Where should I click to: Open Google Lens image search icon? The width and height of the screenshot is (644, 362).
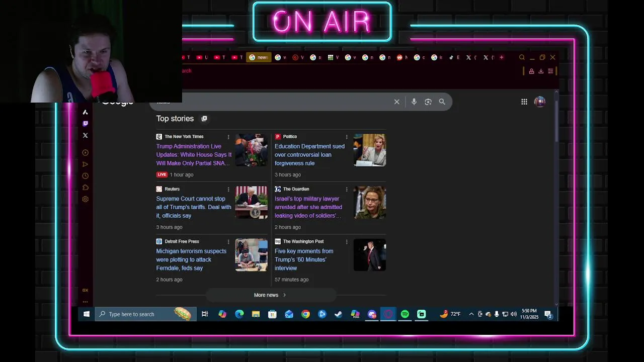[428, 102]
